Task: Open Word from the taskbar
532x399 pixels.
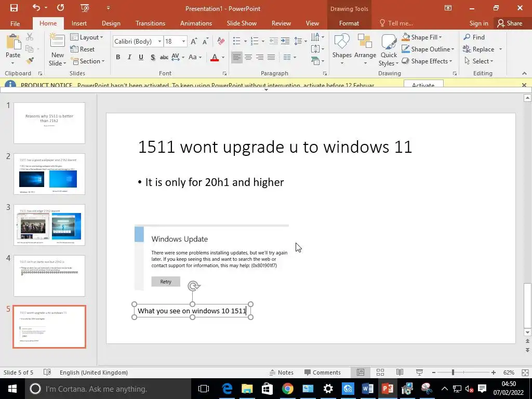Action: click(367, 389)
